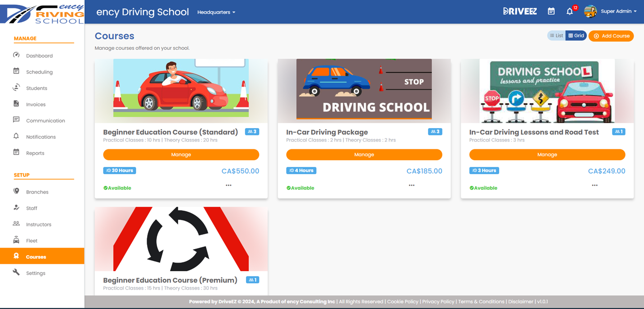Switch course view to List mode
This screenshot has width=644, height=309.
point(556,35)
